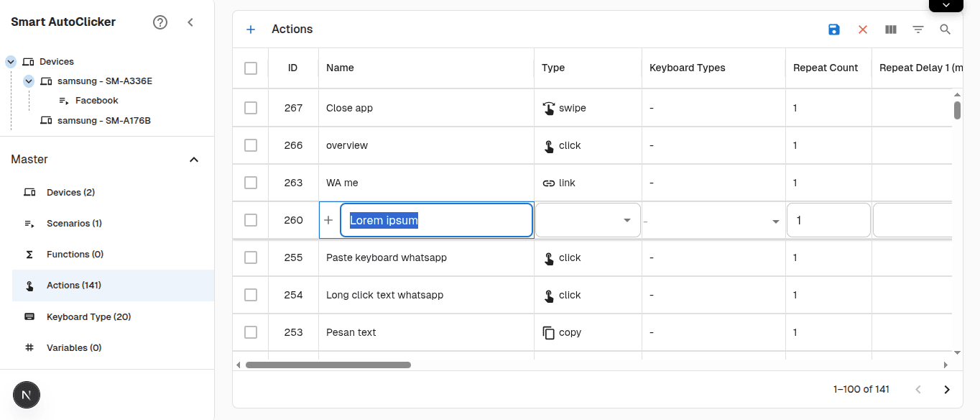Click the plus icon to add action

point(251,29)
